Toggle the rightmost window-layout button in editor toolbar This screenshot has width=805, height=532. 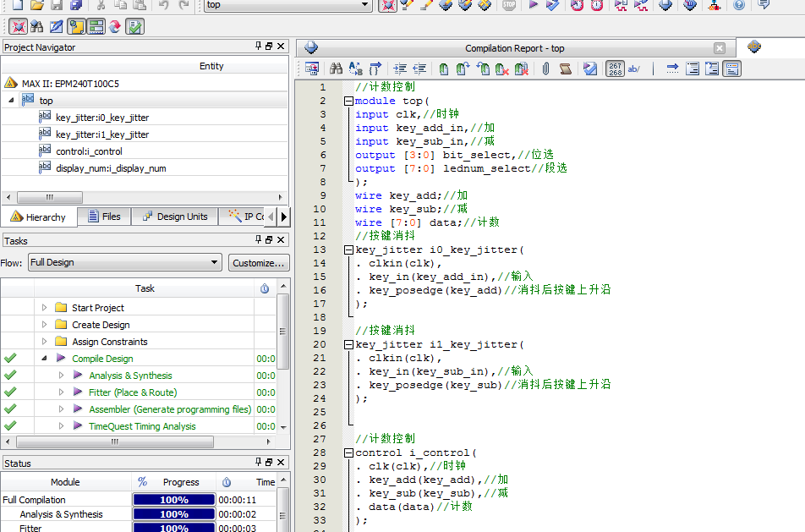(x=731, y=69)
